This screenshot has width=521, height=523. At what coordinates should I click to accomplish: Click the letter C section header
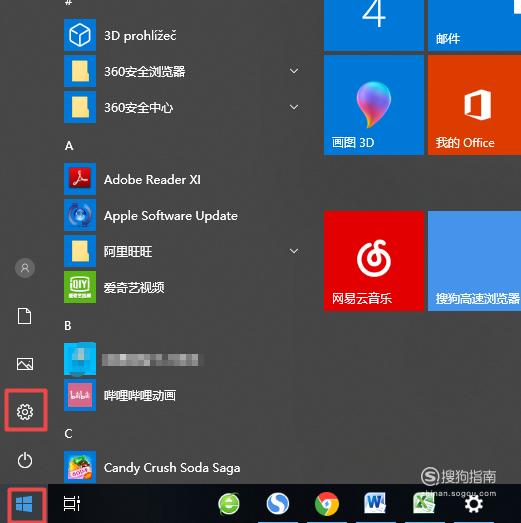tap(68, 434)
